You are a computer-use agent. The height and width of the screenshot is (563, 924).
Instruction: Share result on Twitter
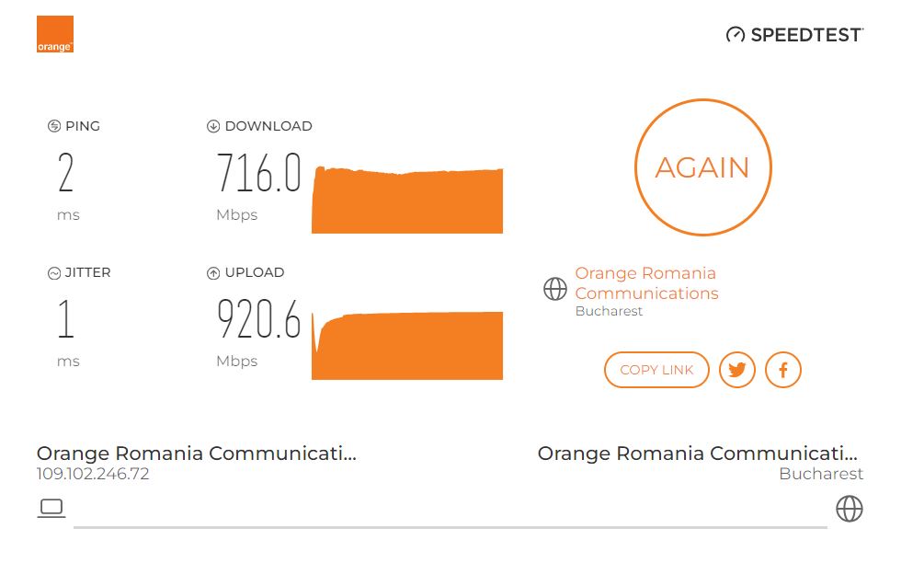(x=736, y=370)
